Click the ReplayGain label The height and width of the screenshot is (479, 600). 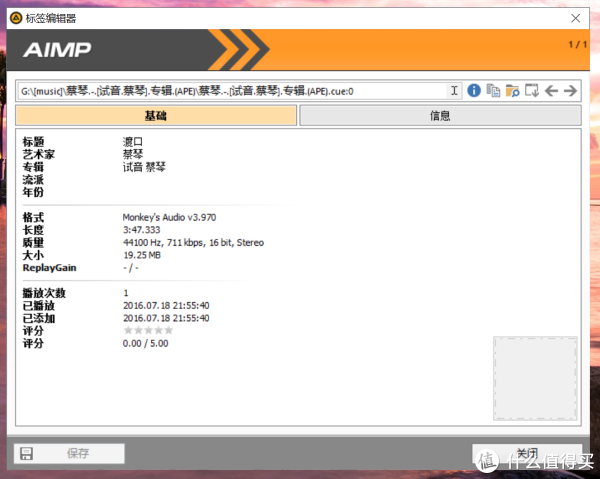[49, 268]
